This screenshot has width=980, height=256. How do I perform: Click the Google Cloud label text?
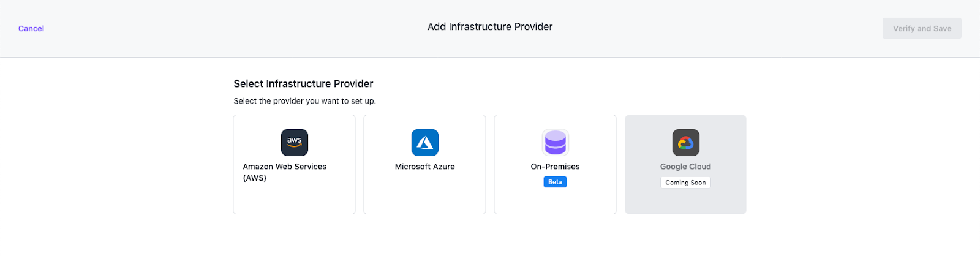coord(686,167)
